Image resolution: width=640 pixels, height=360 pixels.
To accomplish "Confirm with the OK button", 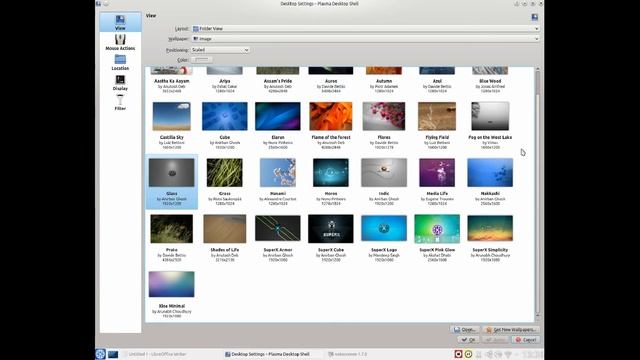I will tap(468, 340).
